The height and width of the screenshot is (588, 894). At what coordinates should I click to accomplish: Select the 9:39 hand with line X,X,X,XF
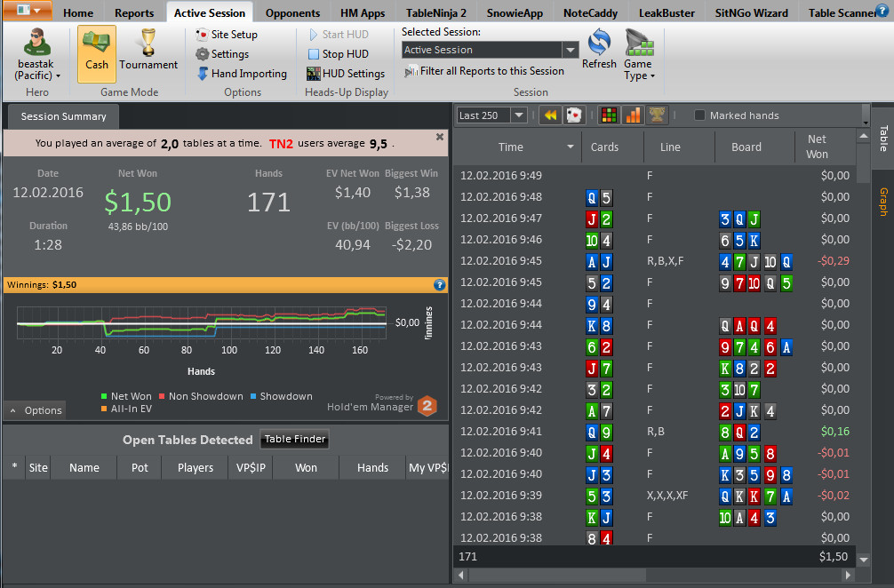click(x=655, y=496)
